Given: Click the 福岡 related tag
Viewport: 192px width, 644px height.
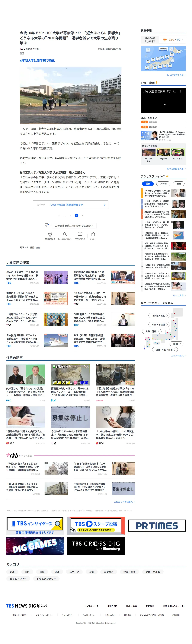Looking at the screenshot, I should pyautogui.click(x=32, y=247).
